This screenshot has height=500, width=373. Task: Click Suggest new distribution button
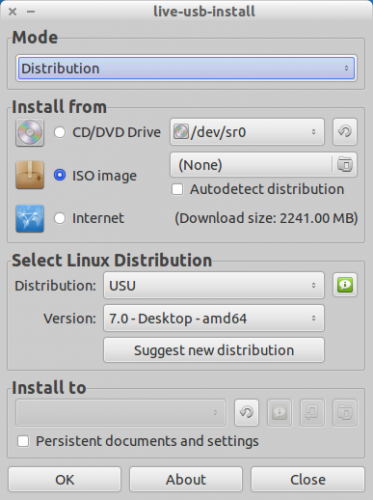(214, 350)
